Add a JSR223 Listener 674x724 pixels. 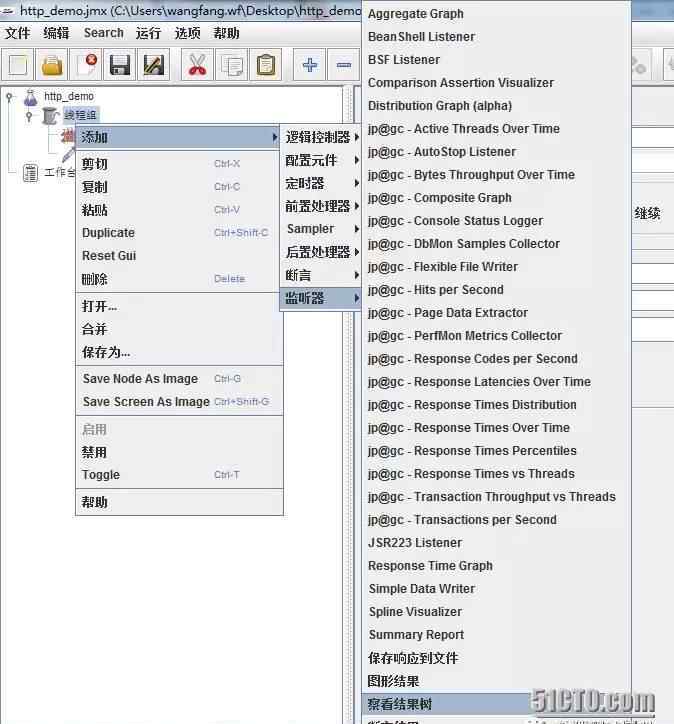pyautogui.click(x=496, y=543)
